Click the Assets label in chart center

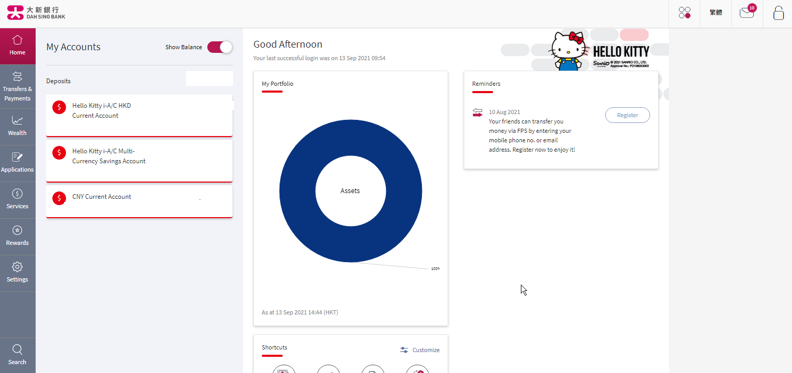coord(350,191)
